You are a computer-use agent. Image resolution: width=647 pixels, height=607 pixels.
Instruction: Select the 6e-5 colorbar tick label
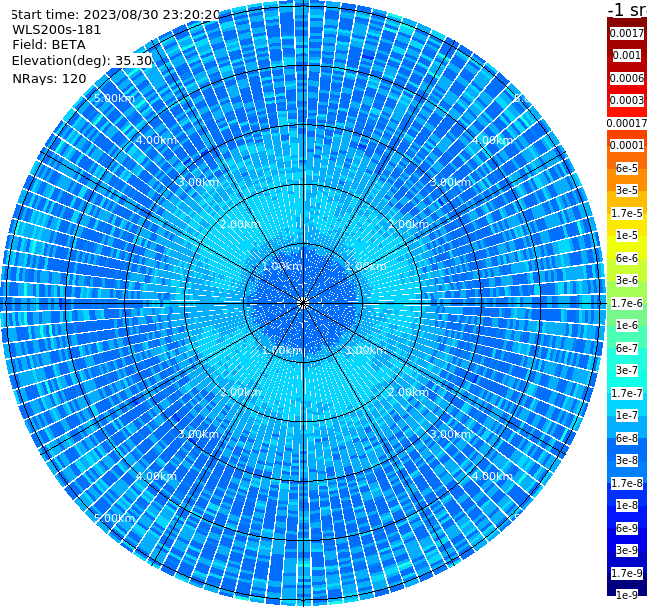pyautogui.click(x=627, y=168)
